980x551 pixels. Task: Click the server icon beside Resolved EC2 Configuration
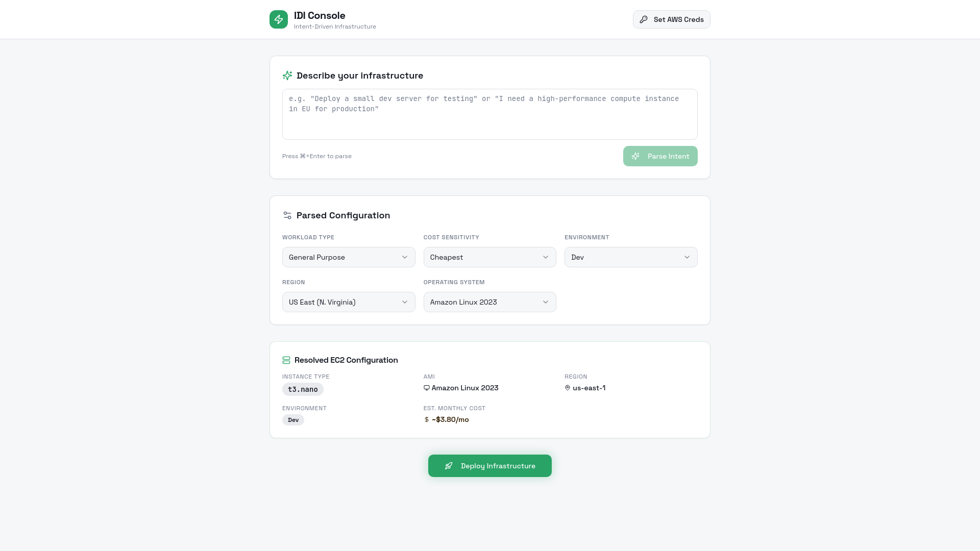click(x=286, y=360)
